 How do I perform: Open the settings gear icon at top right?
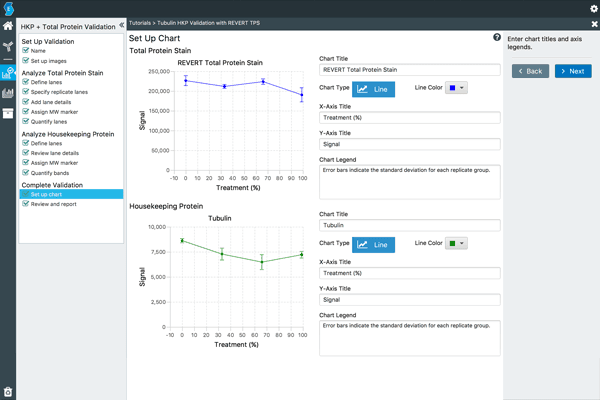click(593, 8)
